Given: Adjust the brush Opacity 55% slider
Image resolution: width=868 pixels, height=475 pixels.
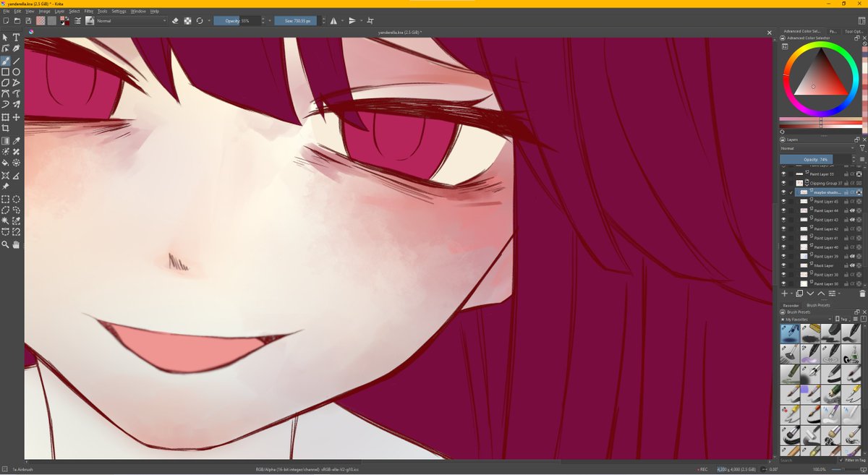Looking at the screenshot, I should (237, 21).
